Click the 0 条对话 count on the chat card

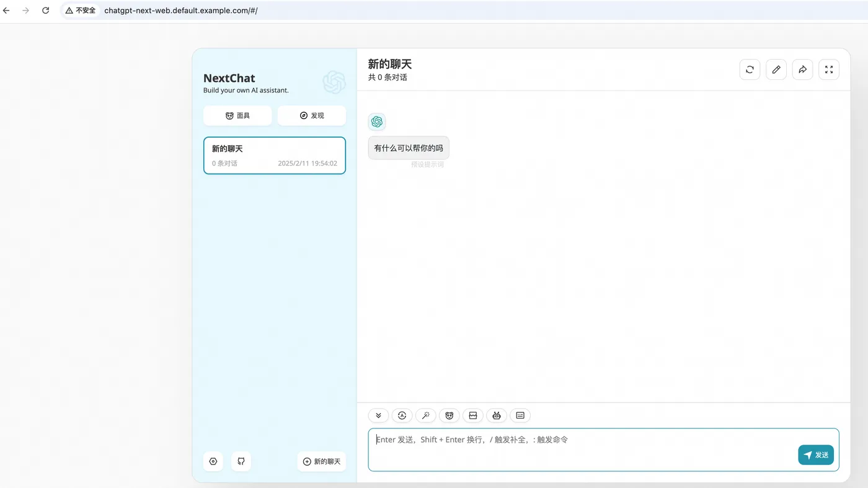(224, 164)
